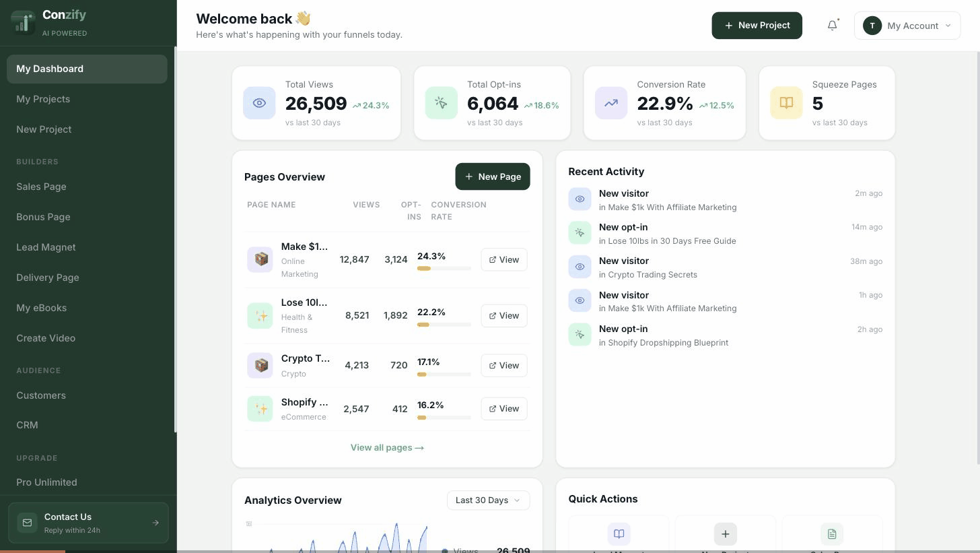980x553 pixels.
Task: Open the Last 30 Days range dropdown
Action: (488, 500)
